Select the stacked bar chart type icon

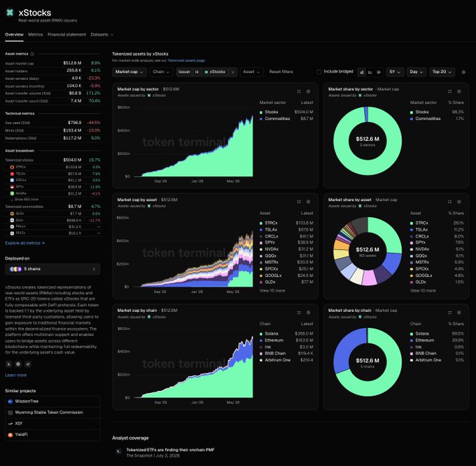click(x=362, y=72)
